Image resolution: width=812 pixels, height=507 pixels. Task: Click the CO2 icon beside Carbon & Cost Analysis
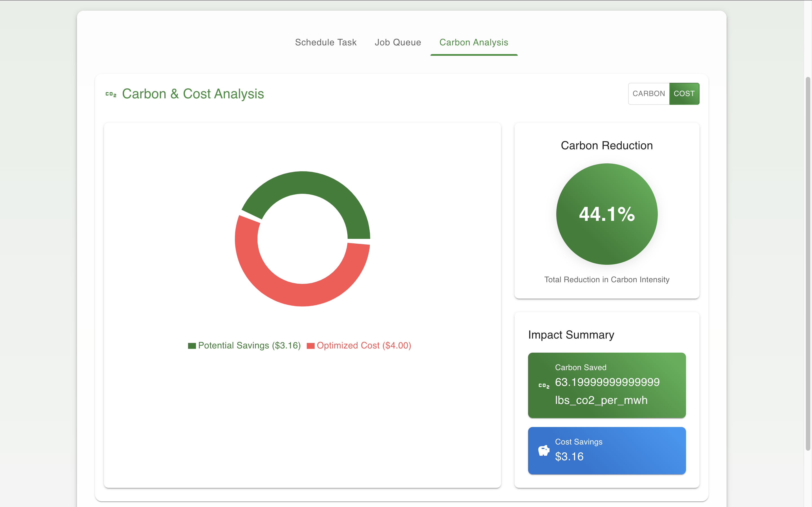(111, 94)
